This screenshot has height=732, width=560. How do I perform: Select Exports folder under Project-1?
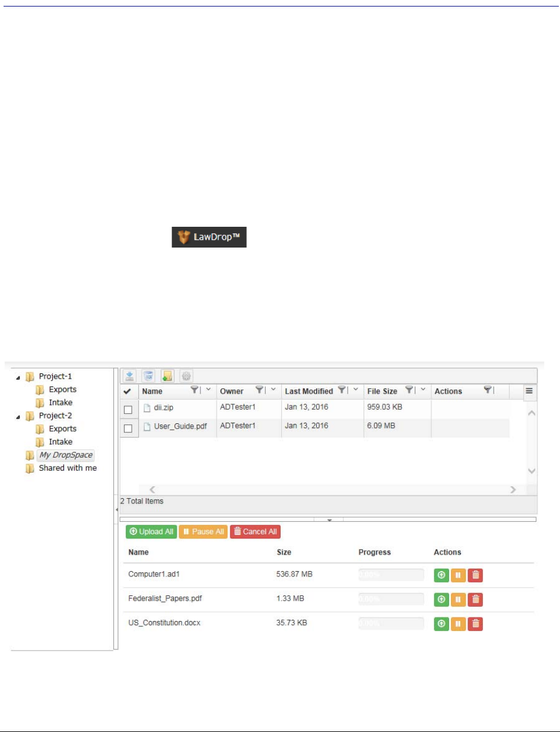click(x=62, y=389)
